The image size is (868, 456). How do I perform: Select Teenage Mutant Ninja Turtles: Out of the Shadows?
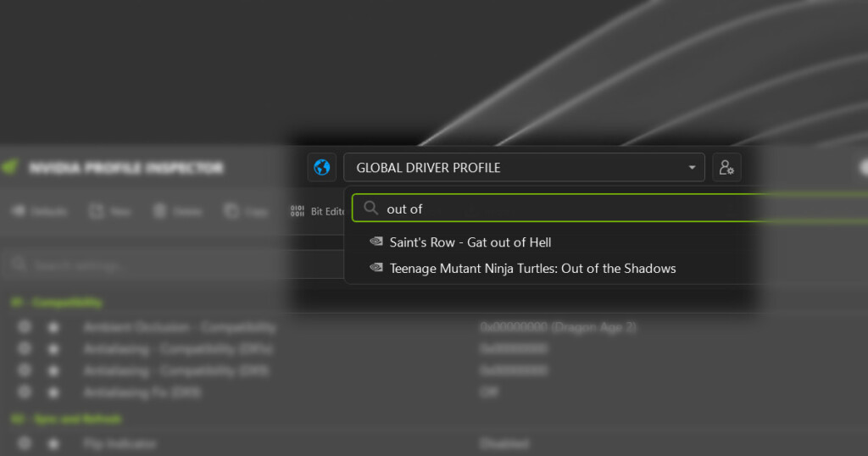532,269
